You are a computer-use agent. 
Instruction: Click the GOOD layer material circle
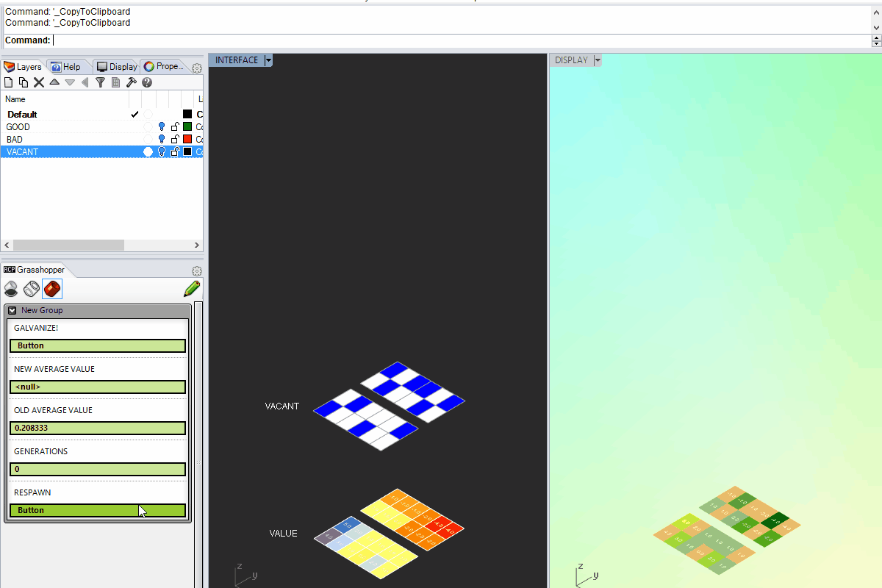pos(148,127)
